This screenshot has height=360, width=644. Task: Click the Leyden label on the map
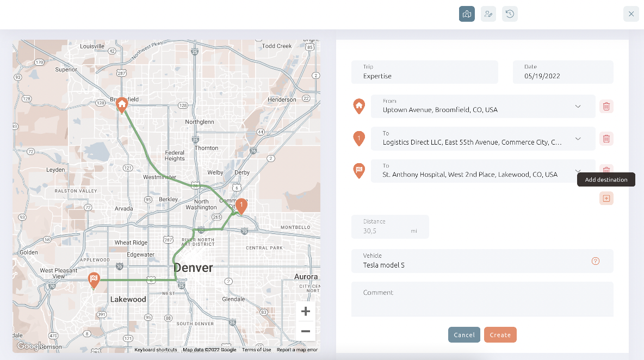coord(55,170)
